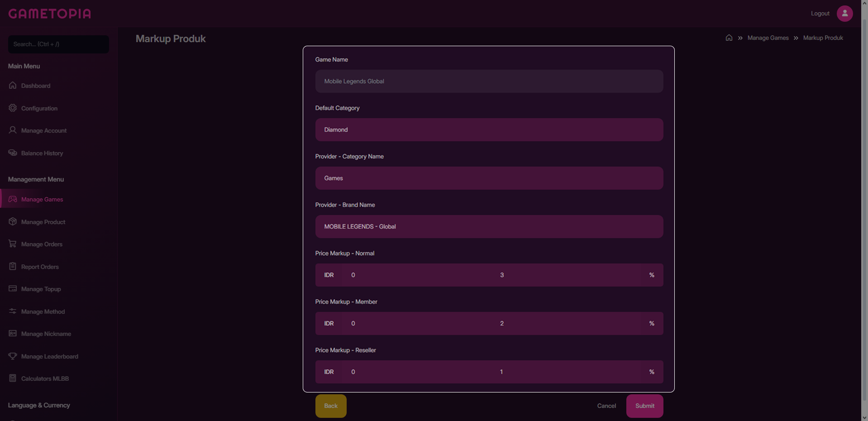Open the user avatar profile icon
Screen dimensions: 868x421
point(844,14)
